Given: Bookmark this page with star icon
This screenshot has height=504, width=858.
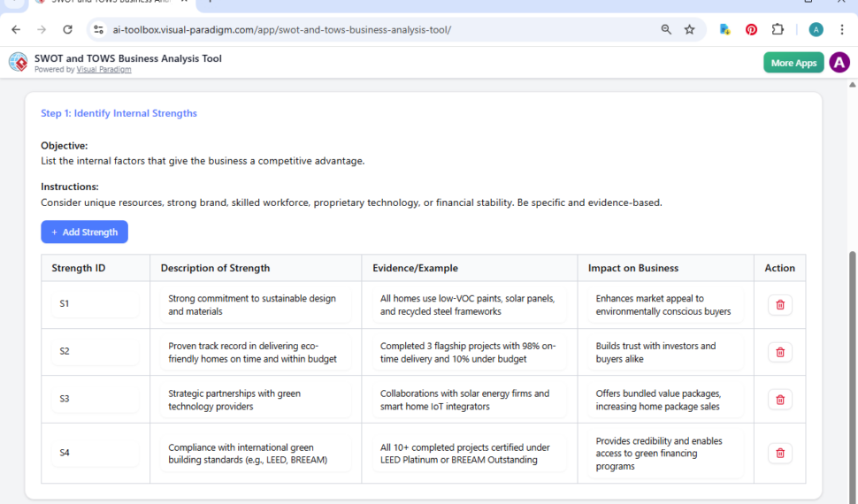Looking at the screenshot, I should pos(690,29).
